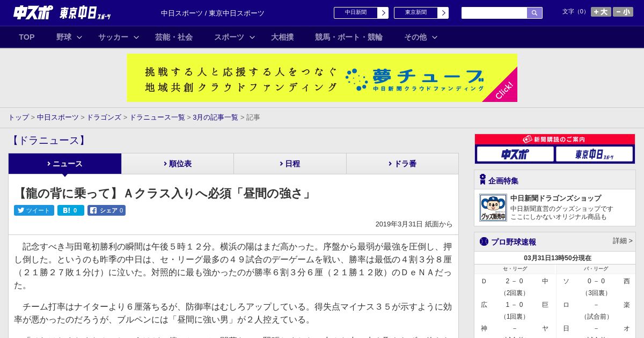Select the ニュース tab

[65, 164]
